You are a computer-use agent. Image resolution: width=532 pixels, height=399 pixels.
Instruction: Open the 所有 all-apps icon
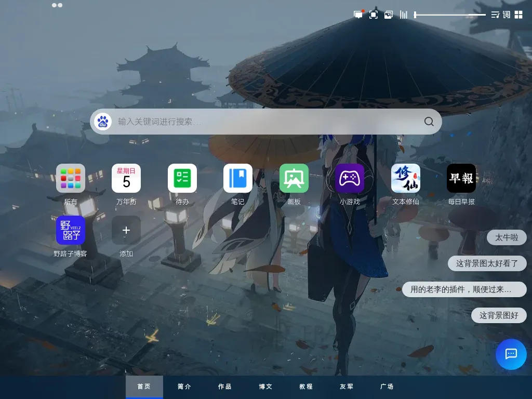(x=71, y=178)
